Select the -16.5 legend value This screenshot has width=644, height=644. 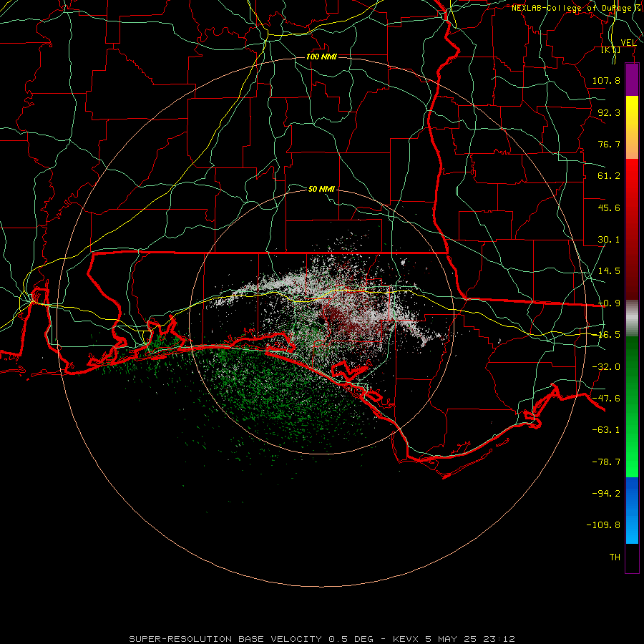click(x=609, y=335)
